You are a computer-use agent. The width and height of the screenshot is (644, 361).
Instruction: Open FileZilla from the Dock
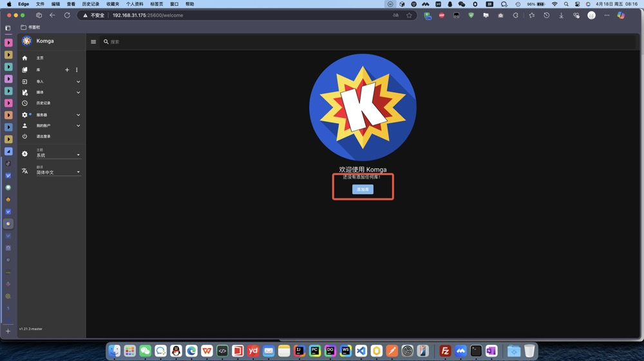[445, 351]
